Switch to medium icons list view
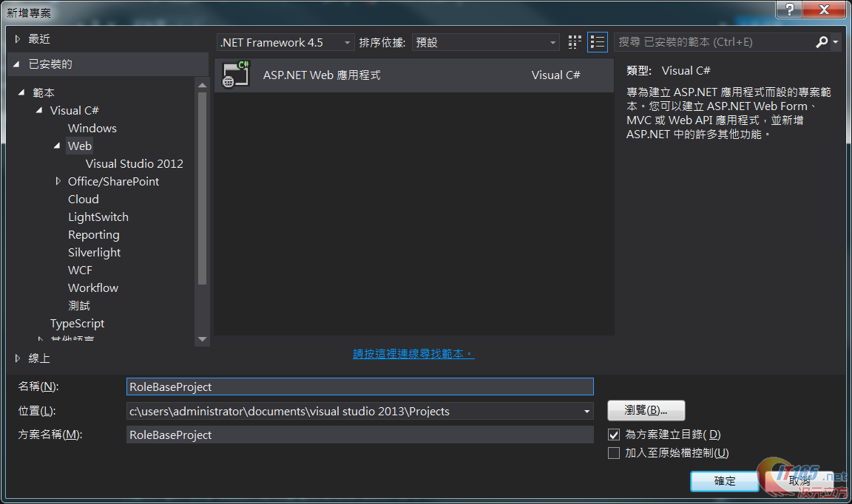Viewport: 852px width, 504px height. pos(597,42)
